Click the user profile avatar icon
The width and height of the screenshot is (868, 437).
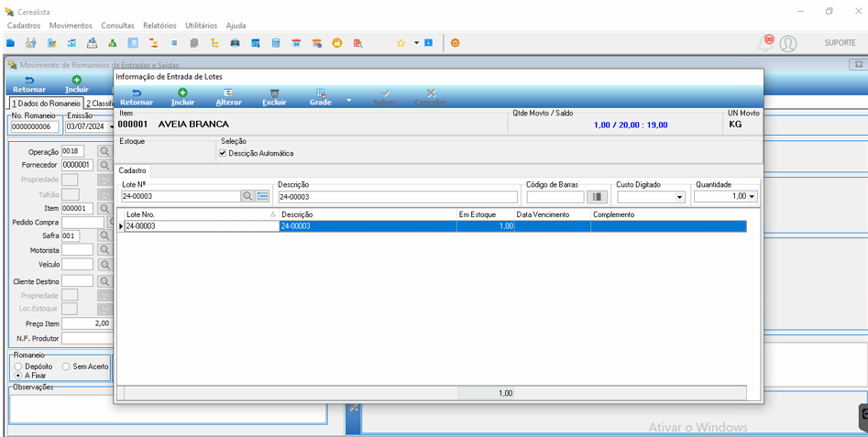(787, 43)
